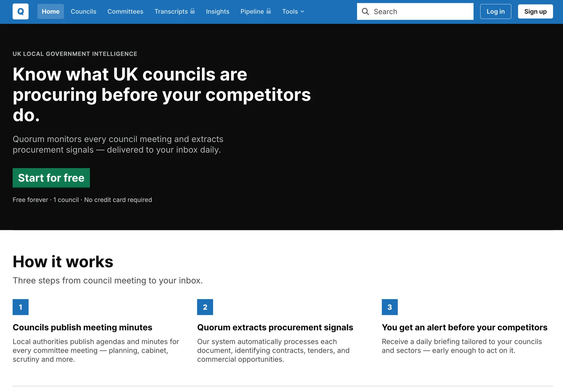Click 'Receive a daily briefing' description

click(462, 346)
